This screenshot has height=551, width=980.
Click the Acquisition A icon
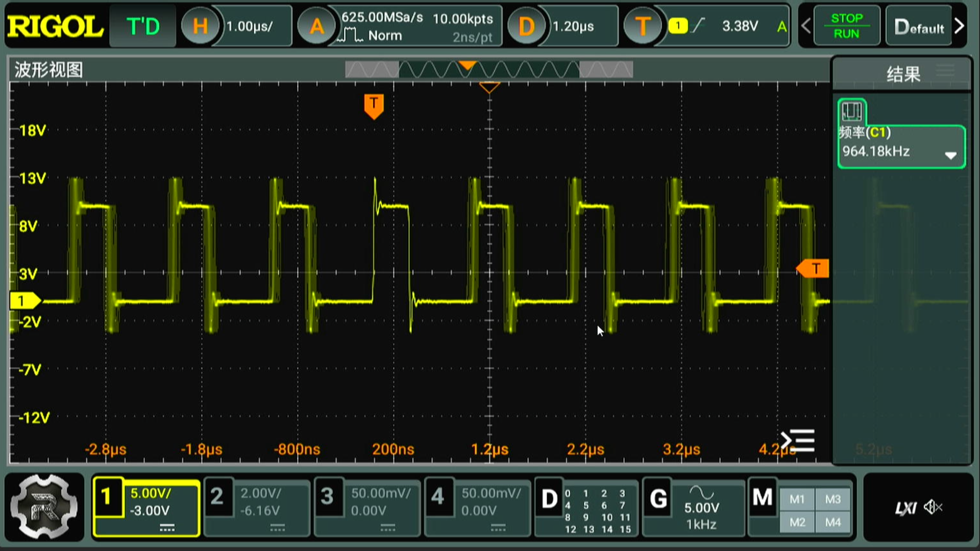click(x=316, y=27)
